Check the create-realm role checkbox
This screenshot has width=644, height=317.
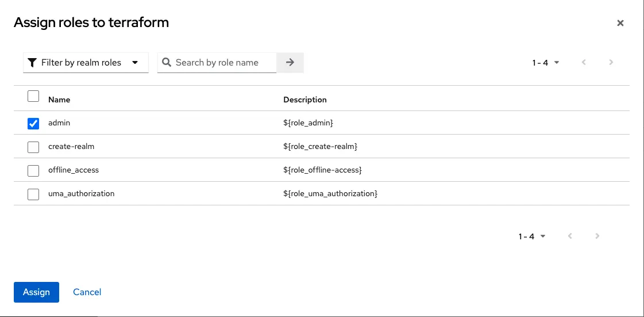tap(33, 147)
